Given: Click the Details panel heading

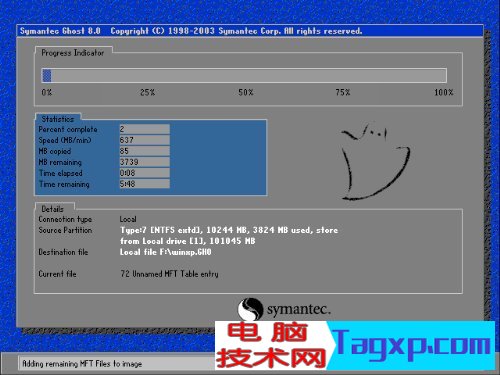Looking at the screenshot, I should coord(52,209).
